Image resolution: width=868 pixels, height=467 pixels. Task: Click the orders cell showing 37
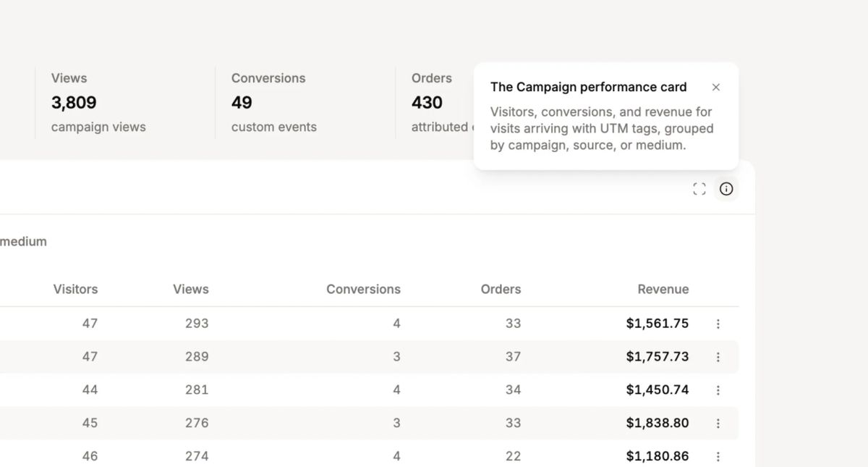(x=514, y=357)
